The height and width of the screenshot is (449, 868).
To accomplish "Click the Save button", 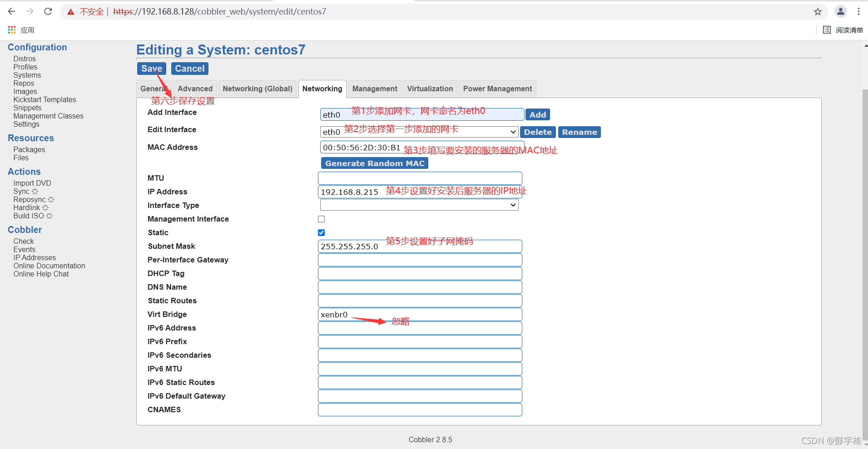I will (x=152, y=69).
